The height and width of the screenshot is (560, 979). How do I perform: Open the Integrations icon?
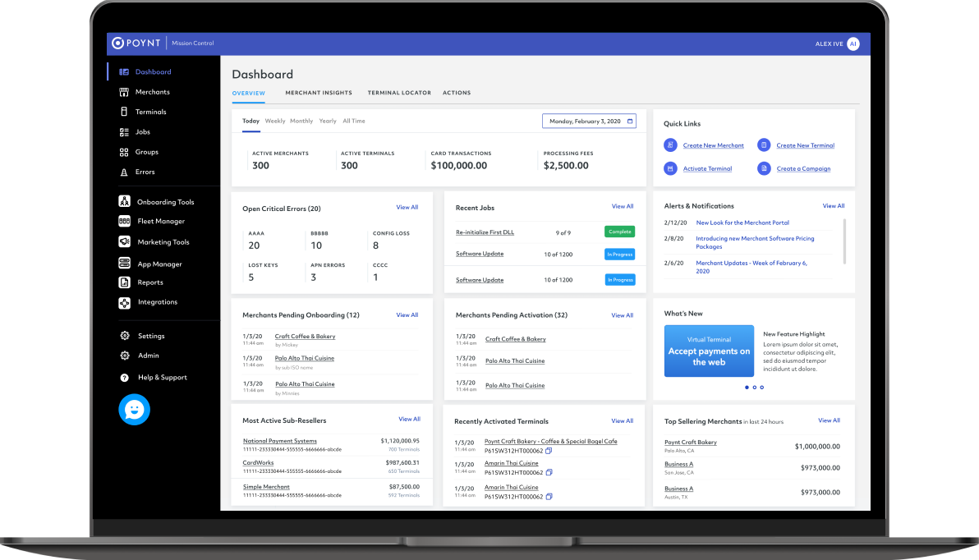click(124, 303)
